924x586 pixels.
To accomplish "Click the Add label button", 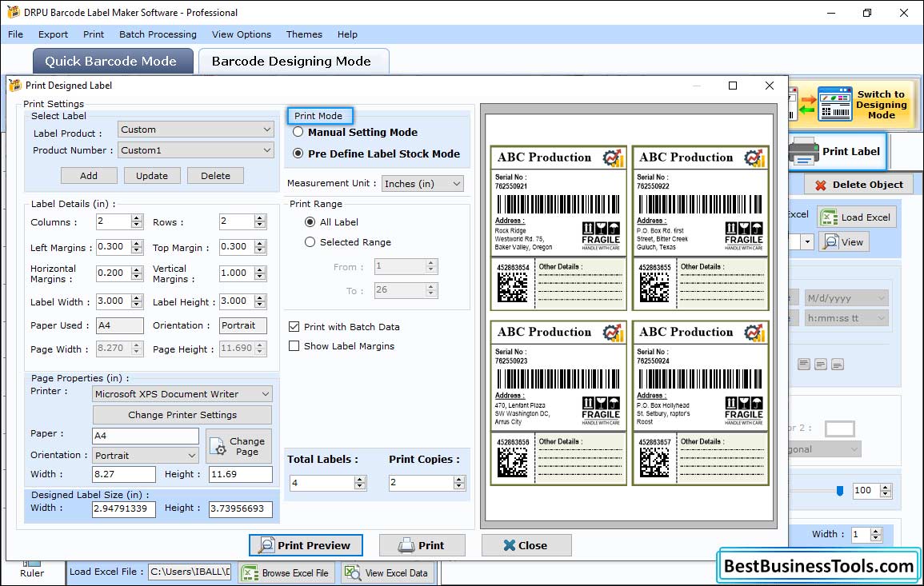I will point(89,176).
